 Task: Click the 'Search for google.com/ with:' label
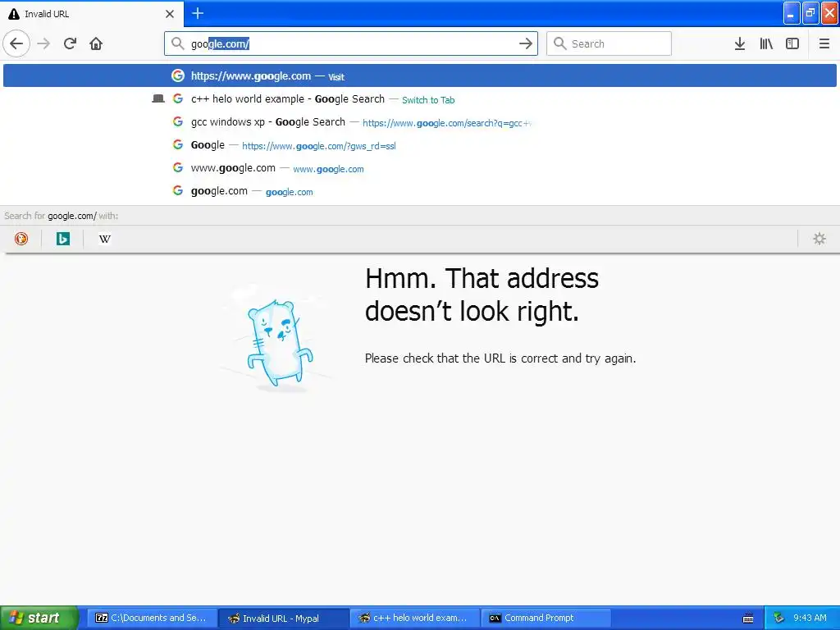pos(61,216)
